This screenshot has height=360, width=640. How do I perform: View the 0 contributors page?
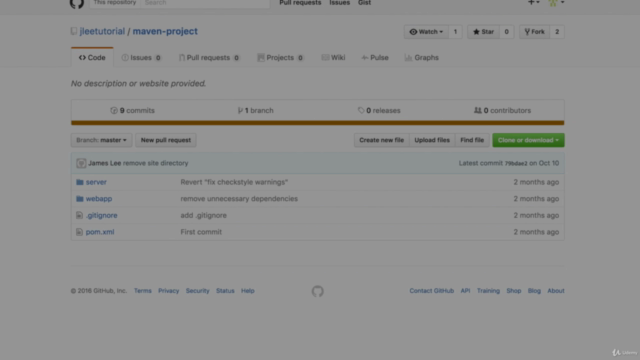pos(502,111)
